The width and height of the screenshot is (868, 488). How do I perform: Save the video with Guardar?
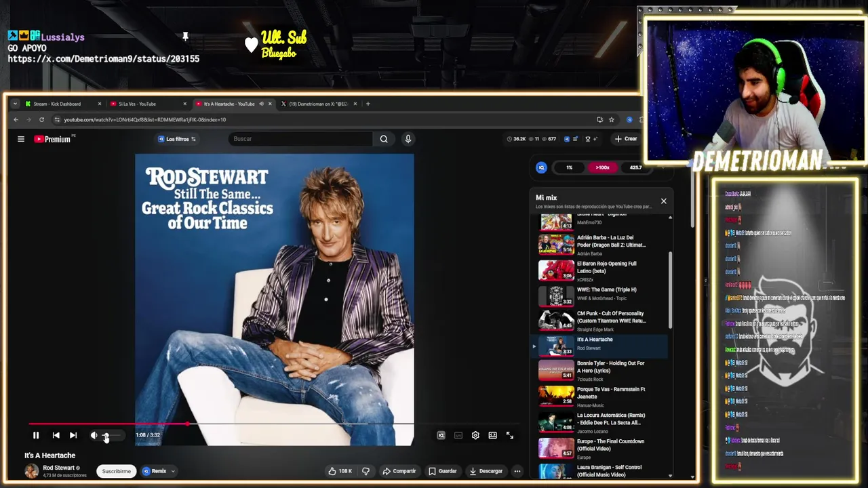(x=442, y=471)
